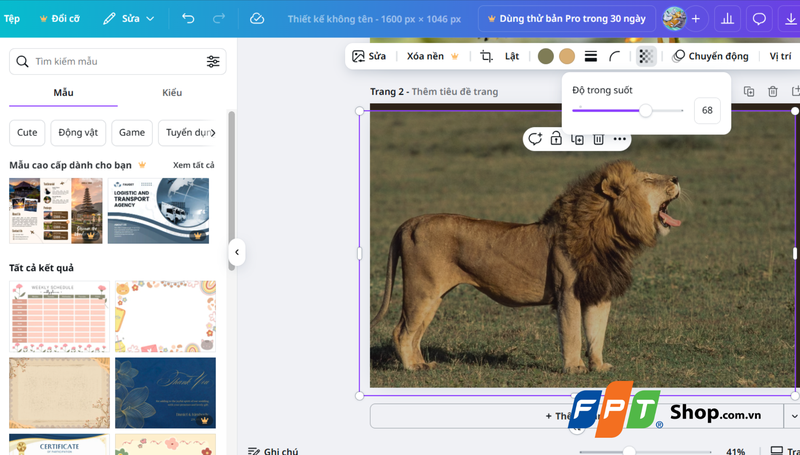Click the cloud save status icon

click(257, 19)
